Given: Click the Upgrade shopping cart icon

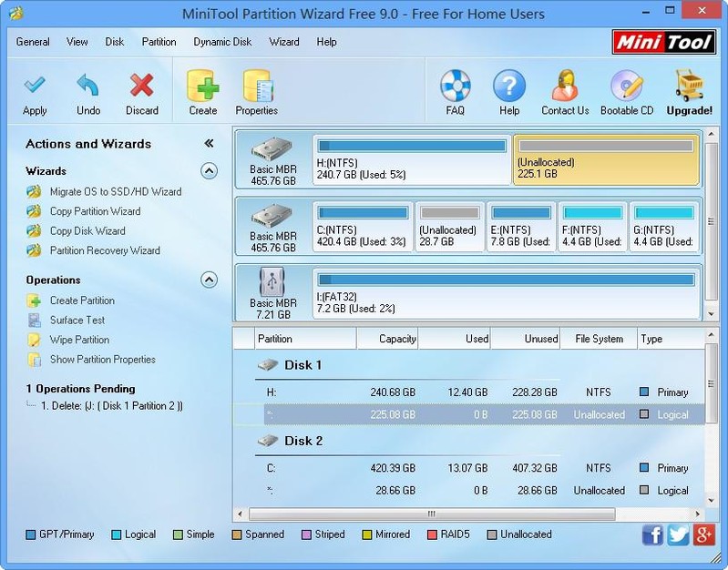Looking at the screenshot, I should 690,86.
